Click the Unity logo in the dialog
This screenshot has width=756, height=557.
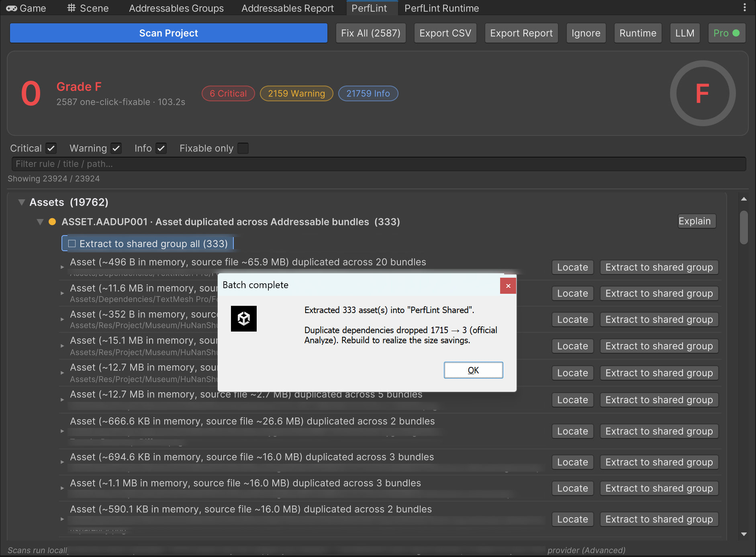[x=243, y=319]
